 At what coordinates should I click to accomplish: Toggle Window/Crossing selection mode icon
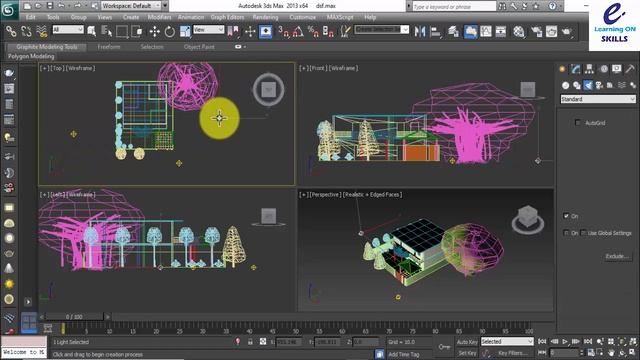(137, 31)
